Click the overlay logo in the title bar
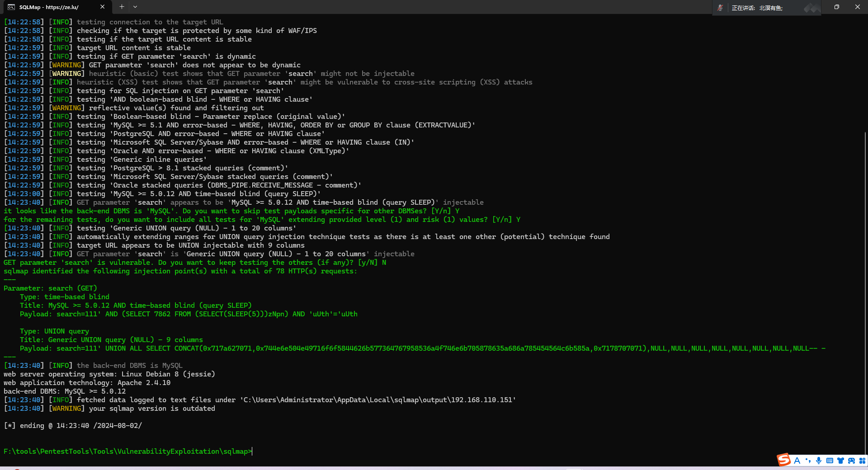Viewport: 868px width, 470px height. [x=811, y=8]
